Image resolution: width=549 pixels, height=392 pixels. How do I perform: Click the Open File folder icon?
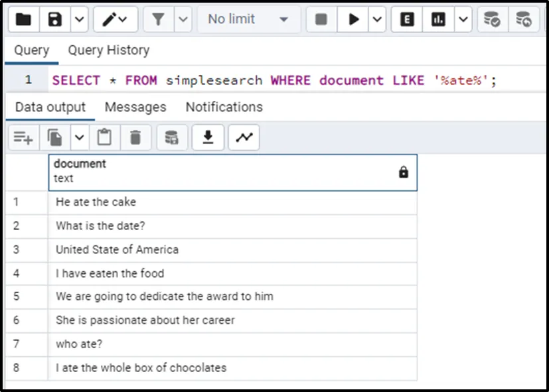tap(23, 20)
